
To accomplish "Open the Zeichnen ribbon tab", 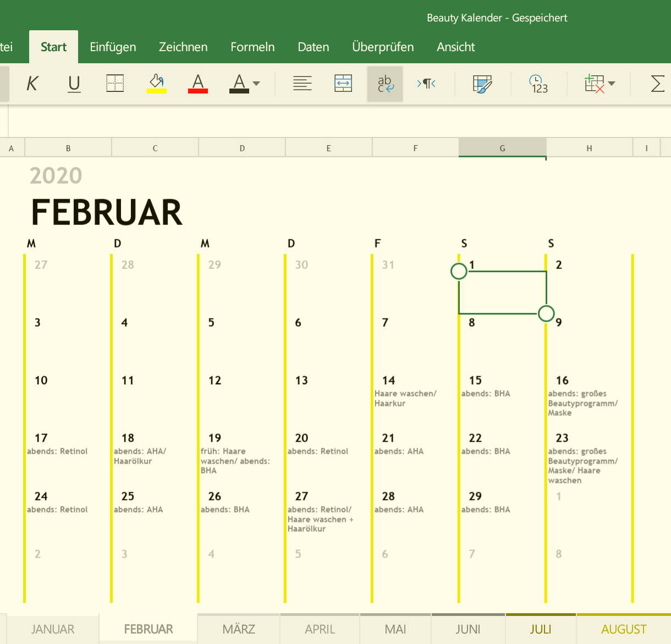I will pyautogui.click(x=183, y=47).
